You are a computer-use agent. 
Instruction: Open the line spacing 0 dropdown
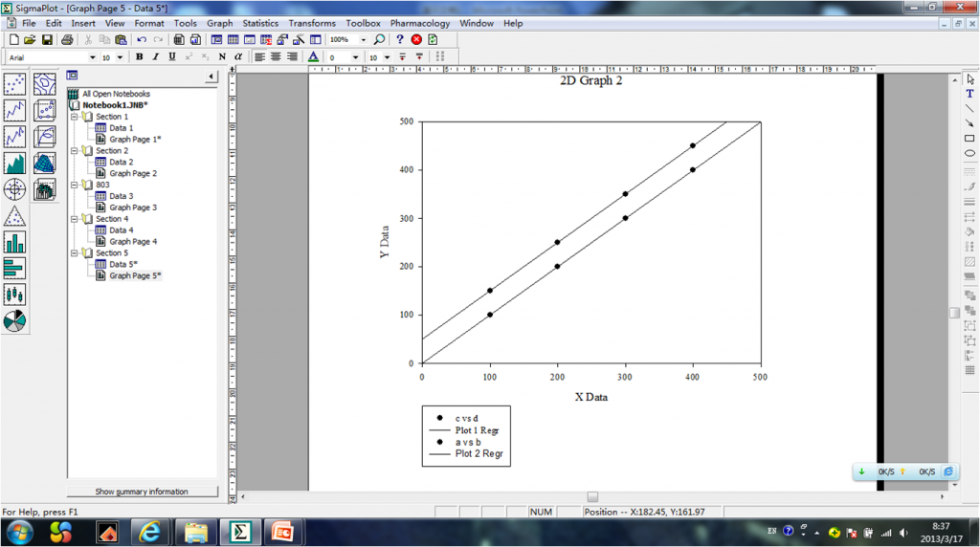point(356,57)
